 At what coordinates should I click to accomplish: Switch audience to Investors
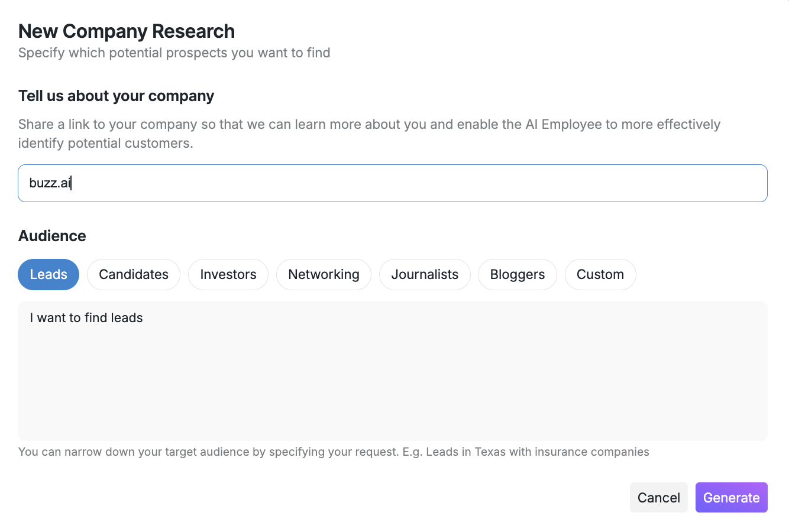pyautogui.click(x=228, y=274)
